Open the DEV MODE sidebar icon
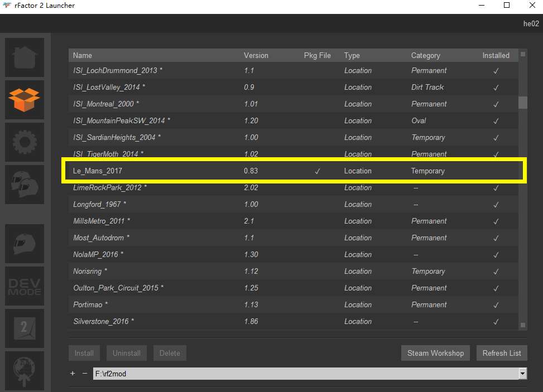Image resolution: width=543 pixels, height=392 pixels. click(x=25, y=286)
